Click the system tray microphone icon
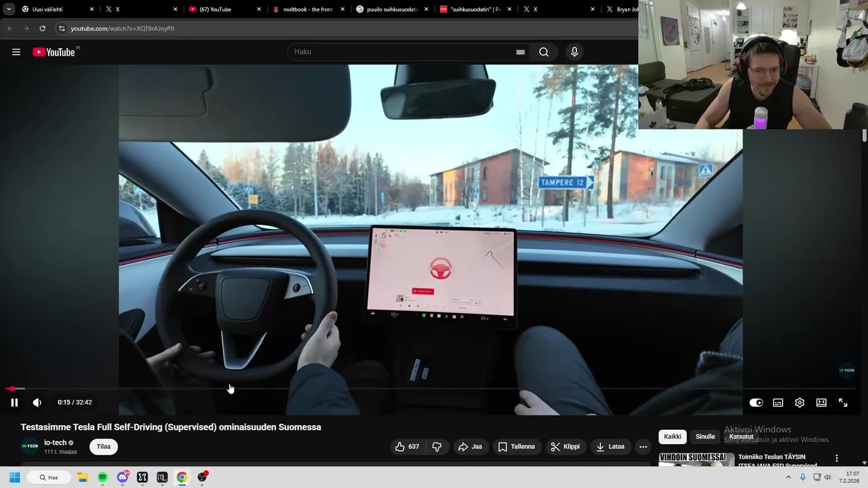This screenshot has height=488, width=868. [803, 477]
